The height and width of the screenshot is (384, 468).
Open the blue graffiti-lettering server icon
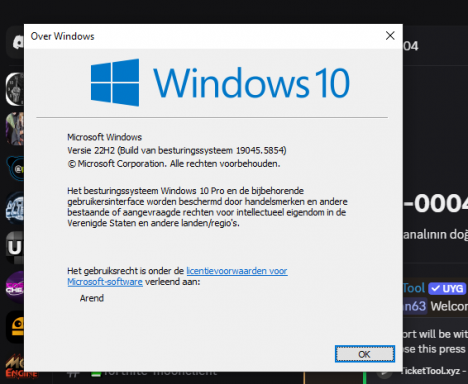(x=15, y=208)
